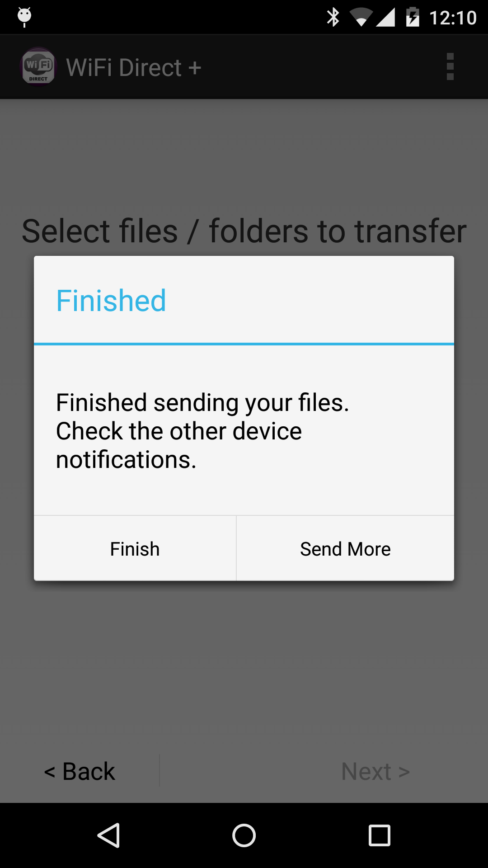488x868 pixels.
Task: Tap the Android home circle button
Action: tap(244, 835)
